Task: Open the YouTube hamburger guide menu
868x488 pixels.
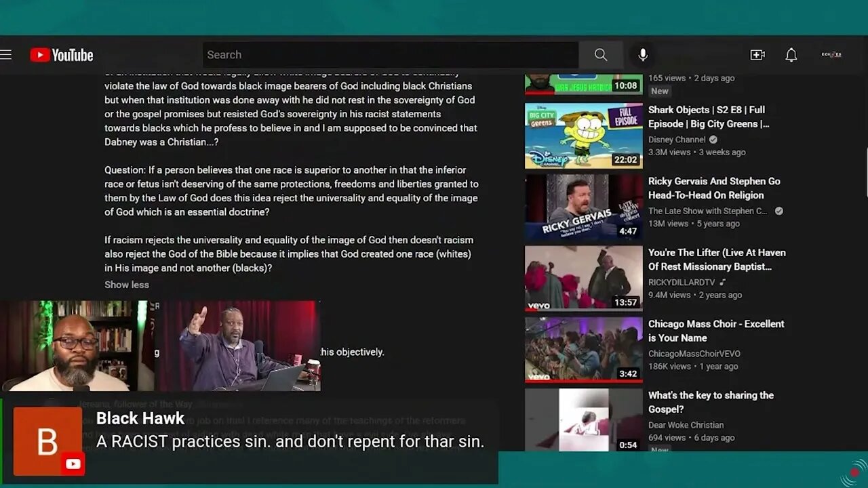Action: tap(6, 55)
